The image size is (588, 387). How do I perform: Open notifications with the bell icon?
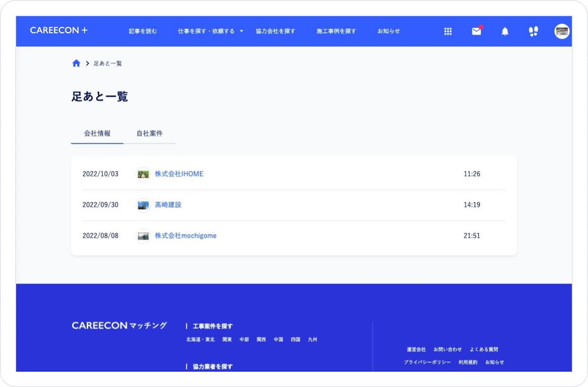pyautogui.click(x=505, y=31)
